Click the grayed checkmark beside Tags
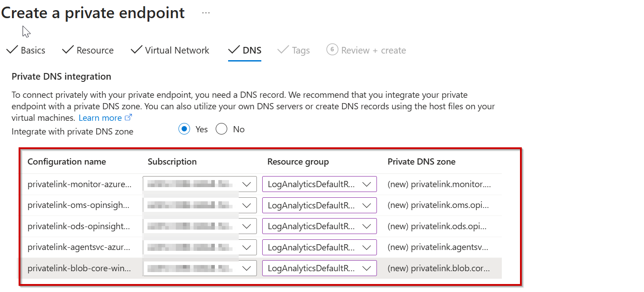The image size is (644, 292). pyautogui.click(x=283, y=50)
